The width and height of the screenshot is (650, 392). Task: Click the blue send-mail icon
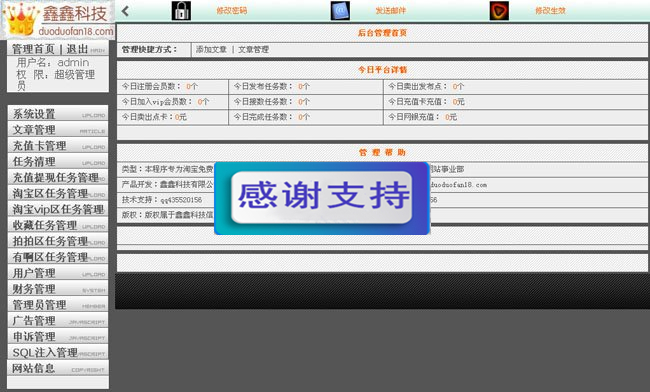pyautogui.click(x=340, y=11)
